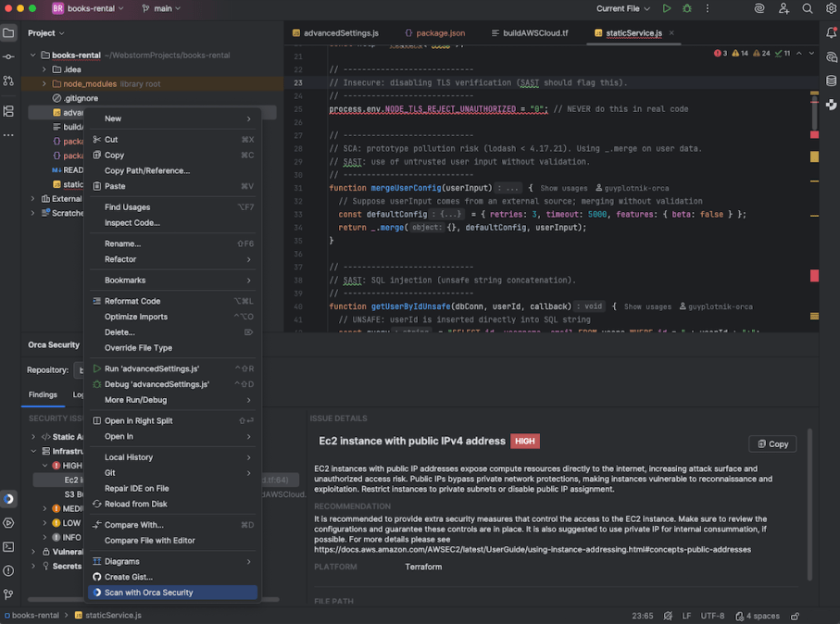Copy the Ec2 issue details with Copy button

pos(771,443)
